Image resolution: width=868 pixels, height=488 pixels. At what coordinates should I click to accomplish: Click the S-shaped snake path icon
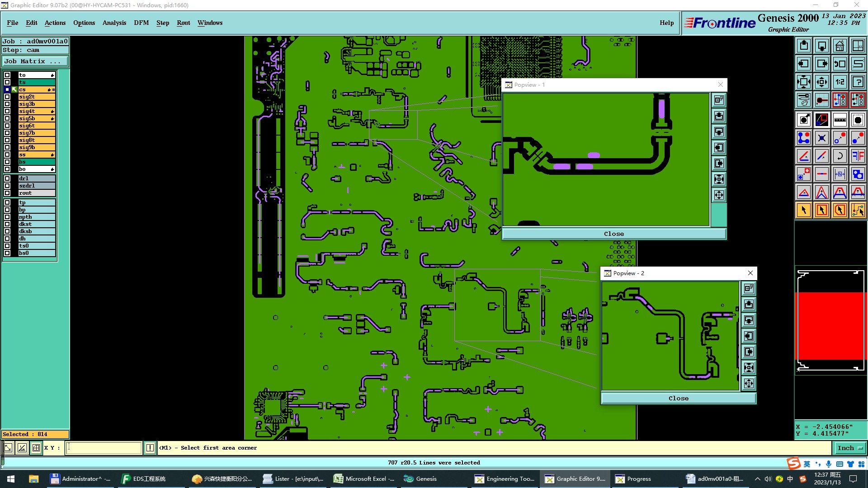click(858, 64)
